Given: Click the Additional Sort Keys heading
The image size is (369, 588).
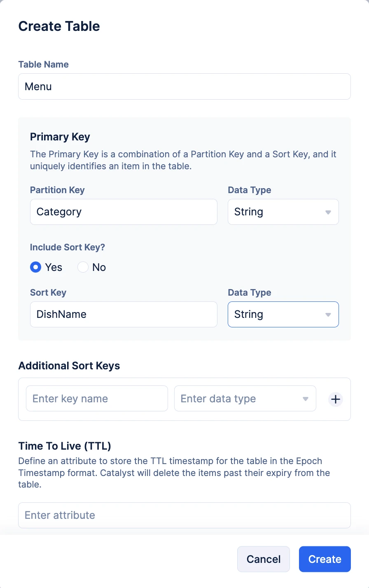Looking at the screenshot, I should tap(69, 366).
